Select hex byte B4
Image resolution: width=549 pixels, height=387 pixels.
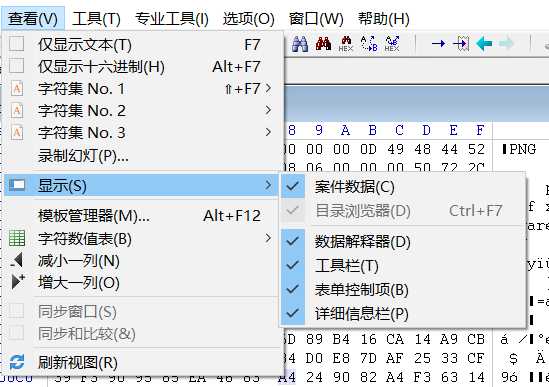click(x=341, y=339)
